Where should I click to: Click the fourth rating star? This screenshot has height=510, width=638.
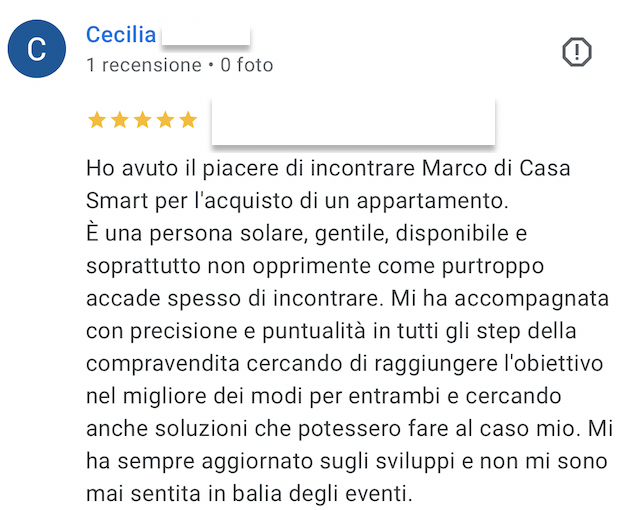pyautogui.click(x=166, y=121)
